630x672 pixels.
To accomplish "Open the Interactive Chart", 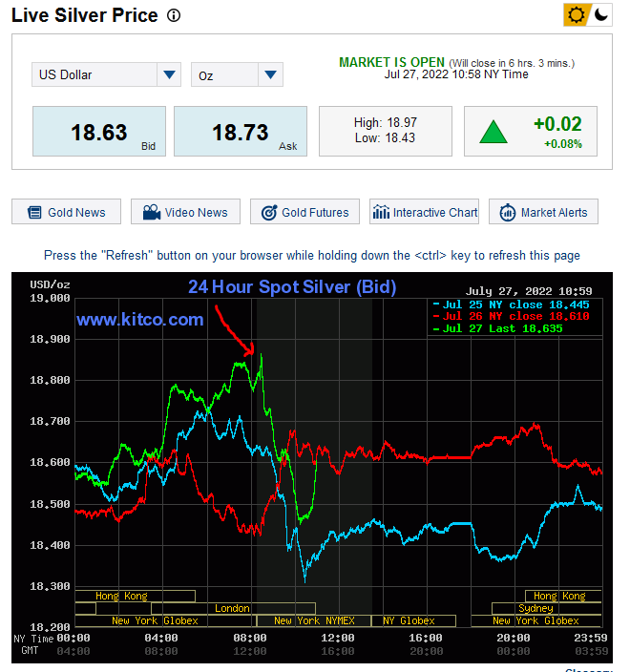I will pyautogui.click(x=424, y=212).
